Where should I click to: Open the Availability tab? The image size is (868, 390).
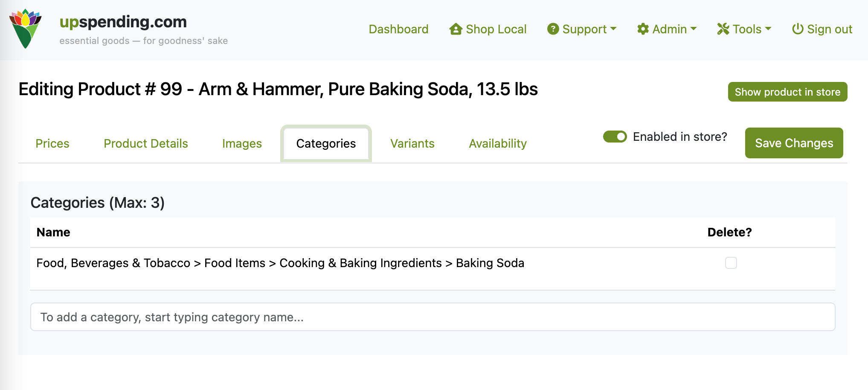tap(498, 144)
